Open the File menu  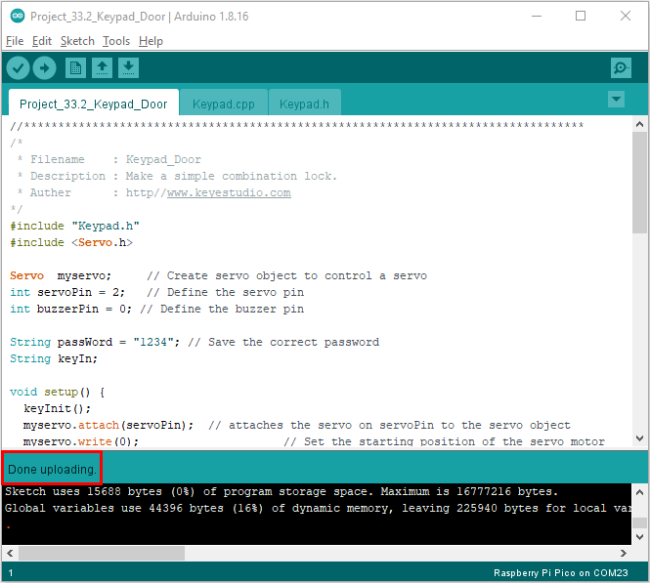pyautogui.click(x=15, y=41)
